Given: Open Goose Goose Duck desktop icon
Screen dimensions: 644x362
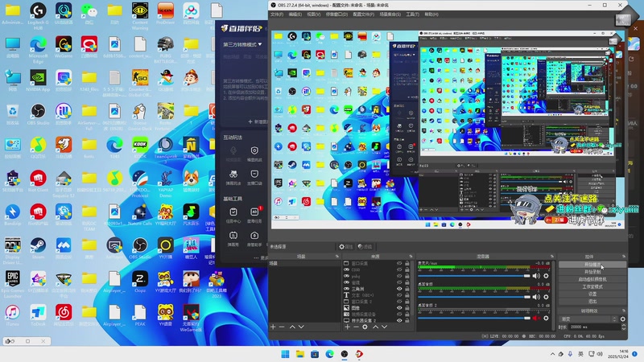Looking at the screenshot, I should (x=140, y=117).
